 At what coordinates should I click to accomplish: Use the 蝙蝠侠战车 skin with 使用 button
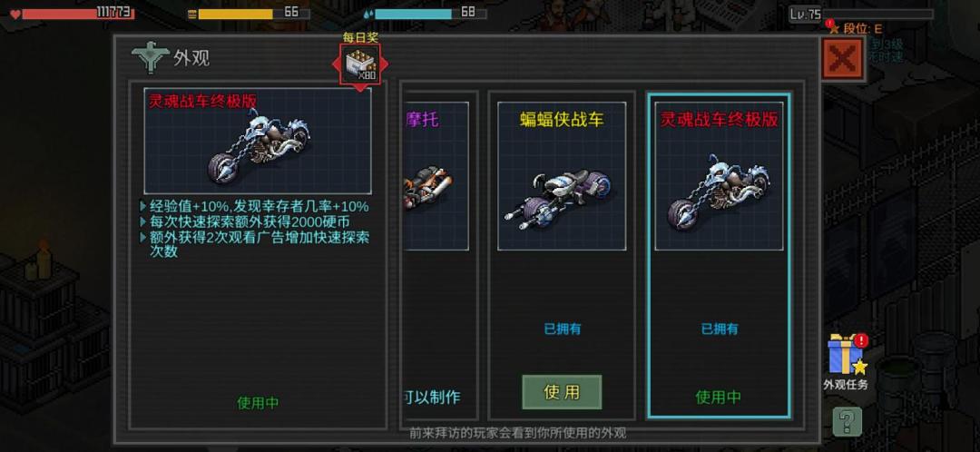[562, 392]
